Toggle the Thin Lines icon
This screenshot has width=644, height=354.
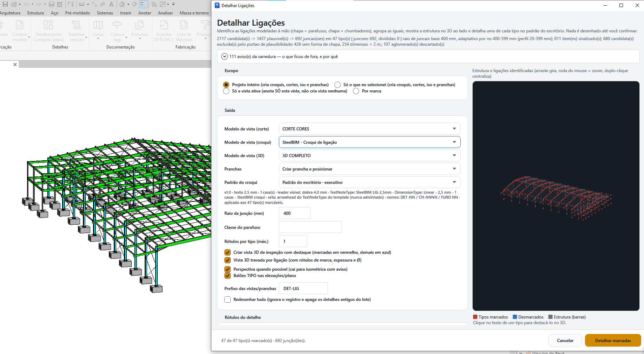pos(143,4)
